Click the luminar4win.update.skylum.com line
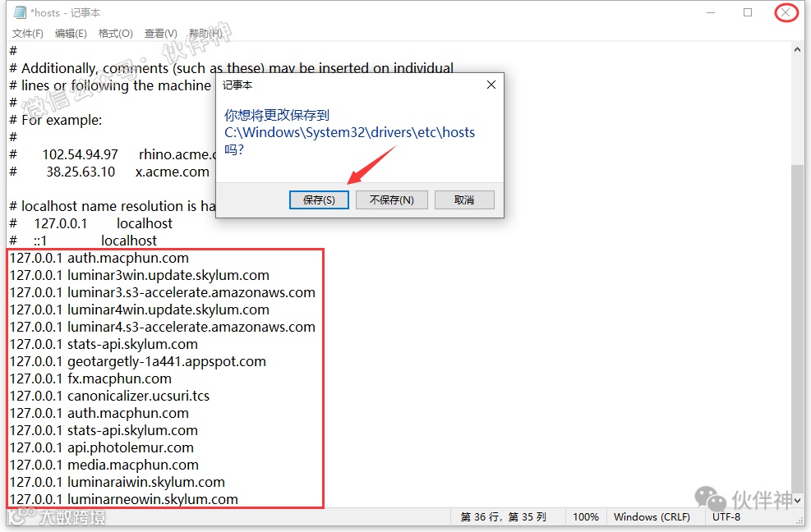Viewport: 811px width, 532px height. (139, 310)
